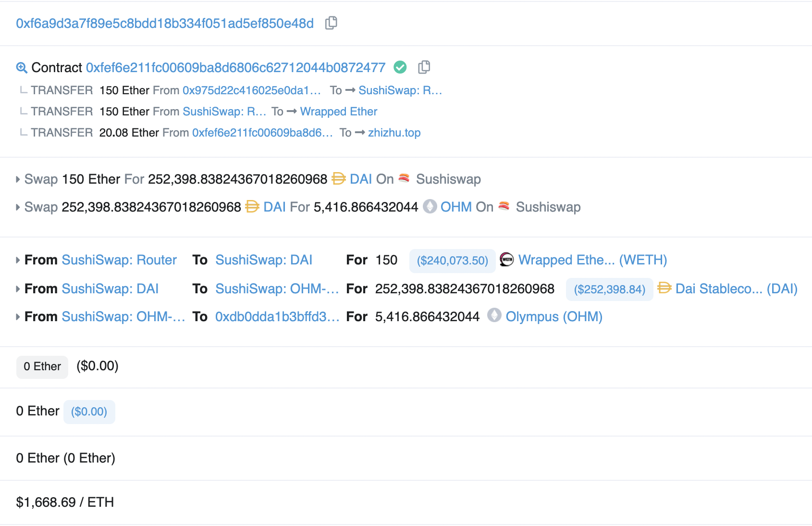This screenshot has height=526, width=812.
Task: Click the contract magnifier search icon
Action: point(22,68)
